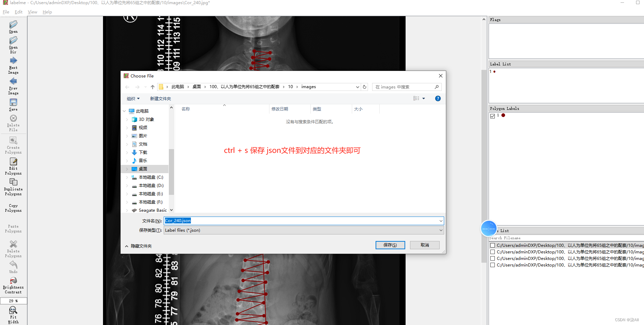Click the Delete File icon
The height and width of the screenshot is (325, 644).
tap(13, 118)
